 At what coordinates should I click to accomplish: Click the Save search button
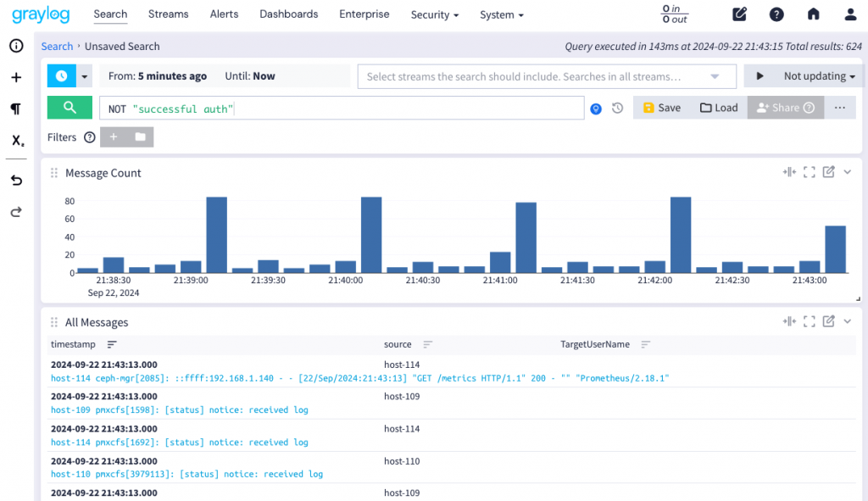(x=662, y=108)
